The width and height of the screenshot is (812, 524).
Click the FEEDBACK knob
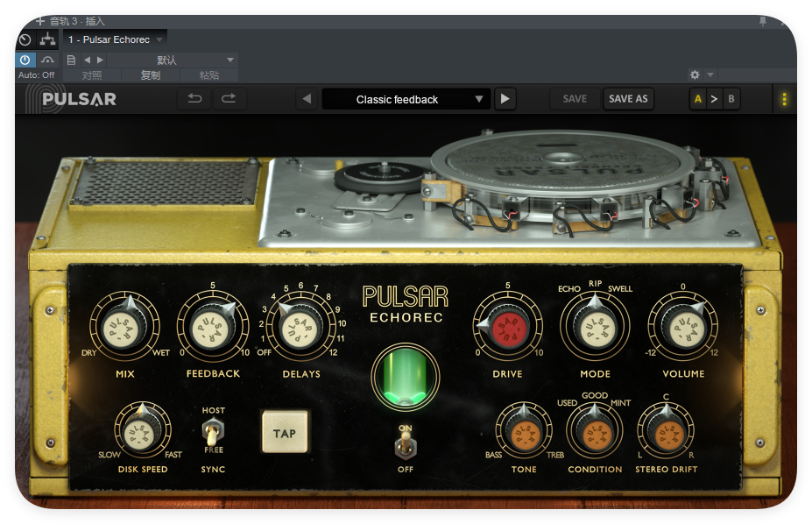pos(212,327)
